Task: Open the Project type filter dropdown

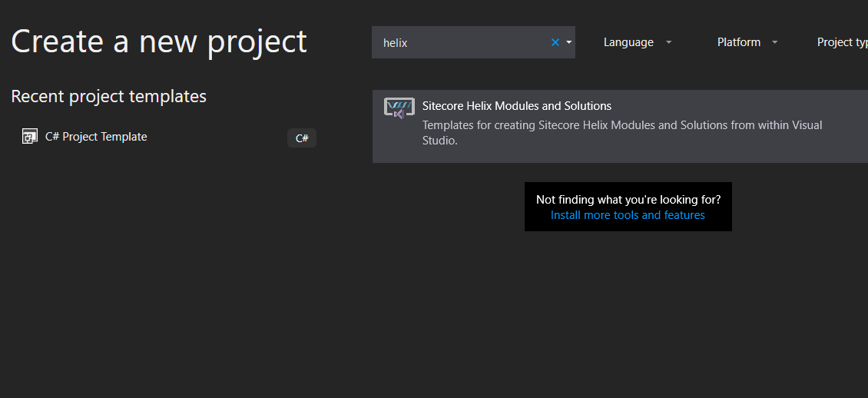Action: click(842, 42)
